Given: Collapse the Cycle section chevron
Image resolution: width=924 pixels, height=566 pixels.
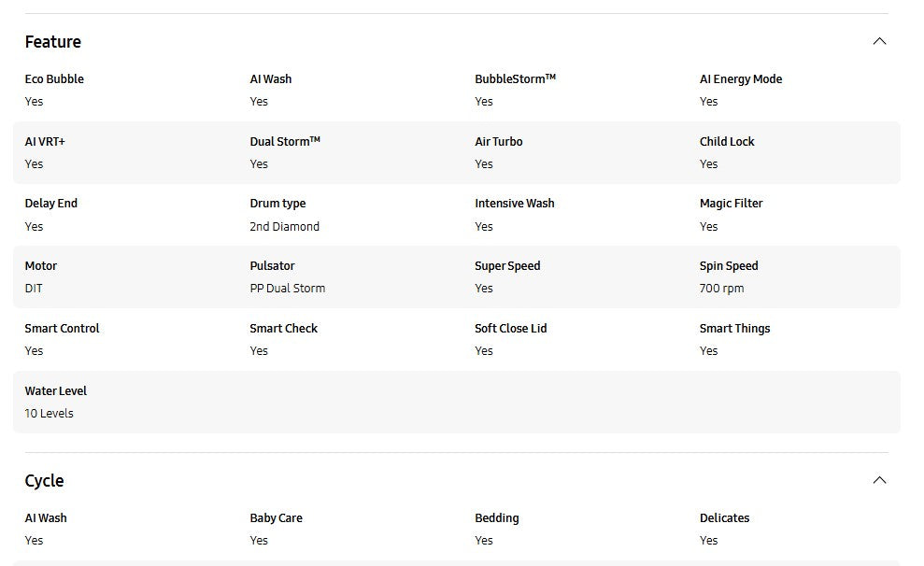Looking at the screenshot, I should pyautogui.click(x=878, y=480).
